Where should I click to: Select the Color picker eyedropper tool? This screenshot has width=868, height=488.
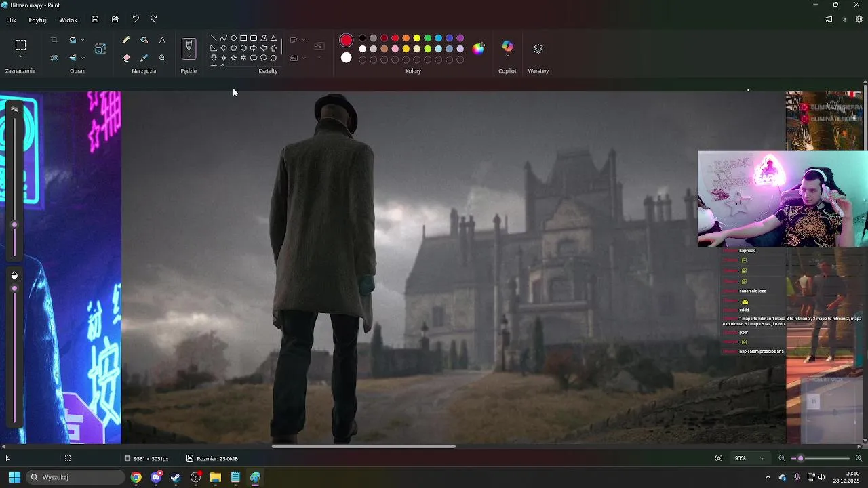point(144,58)
